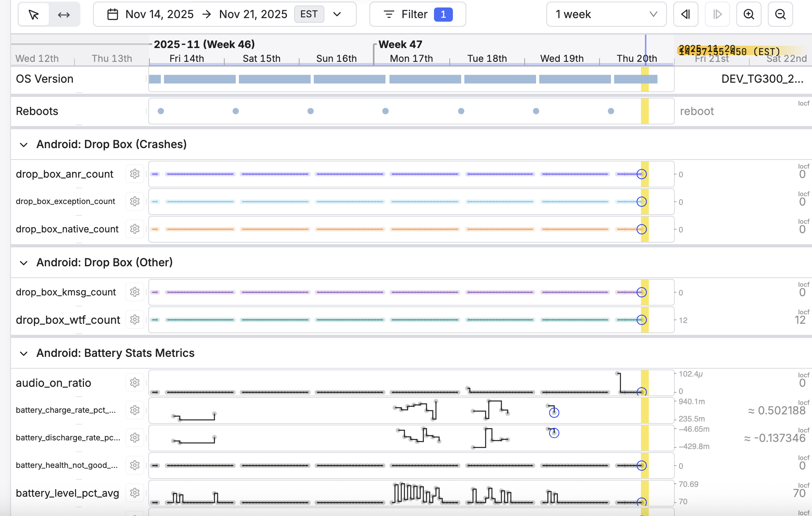Open settings gear for drop_box_anr_count
This screenshot has width=812, height=516.
135,174
